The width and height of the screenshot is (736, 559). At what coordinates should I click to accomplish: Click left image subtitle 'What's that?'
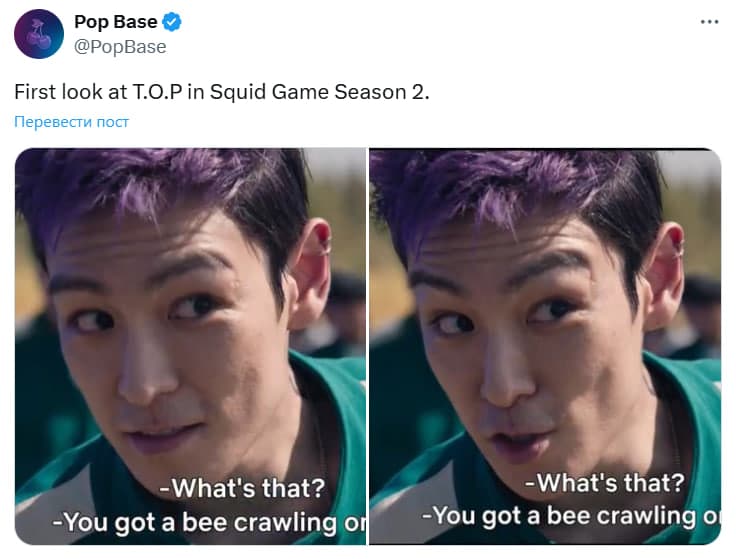point(242,488)
